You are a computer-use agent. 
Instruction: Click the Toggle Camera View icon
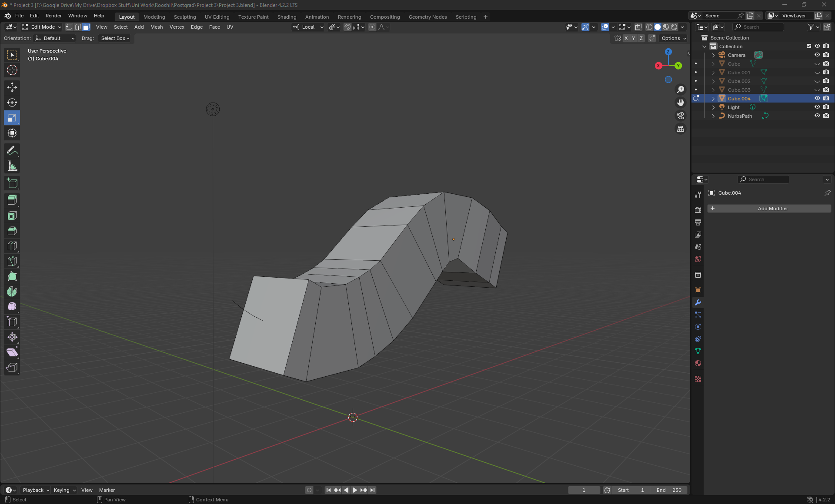point(681,116)
